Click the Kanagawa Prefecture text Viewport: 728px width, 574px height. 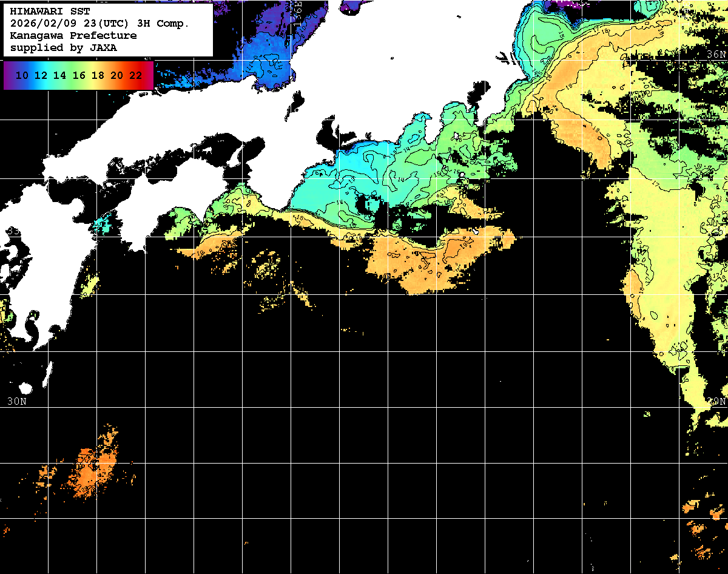pyautogui.click(x=73, y=36)
